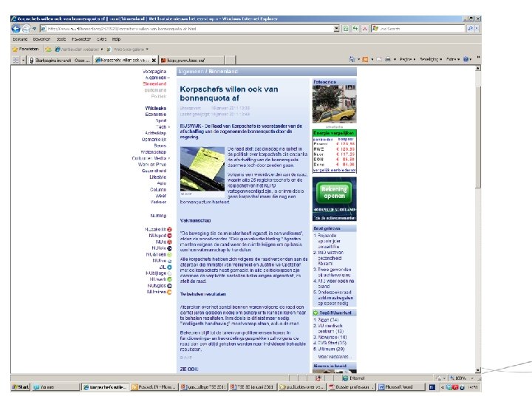This screenshot has width=532, height=399.
Task: Click the NUwerk green icon in sidebar
Action: [169, 279]
